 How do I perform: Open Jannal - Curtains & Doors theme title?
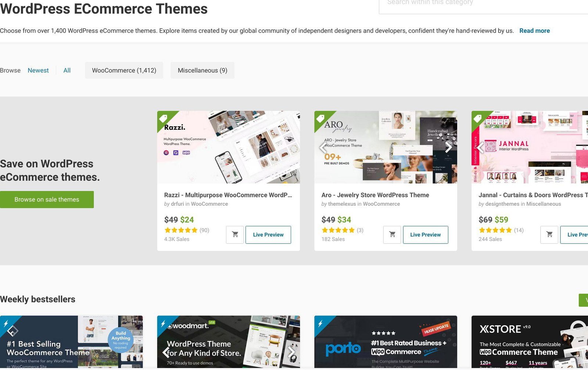pos(533,195)
